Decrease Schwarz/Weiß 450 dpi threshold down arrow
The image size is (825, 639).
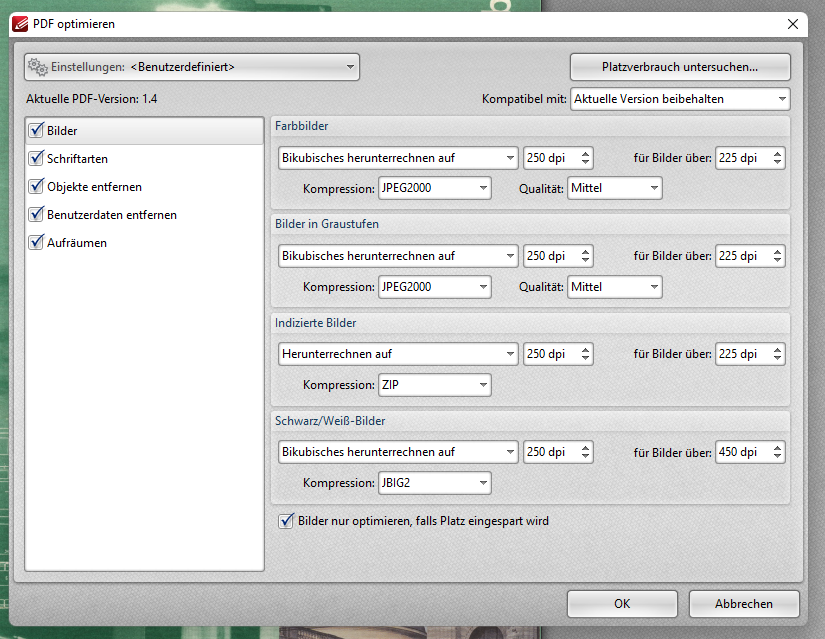778,456
